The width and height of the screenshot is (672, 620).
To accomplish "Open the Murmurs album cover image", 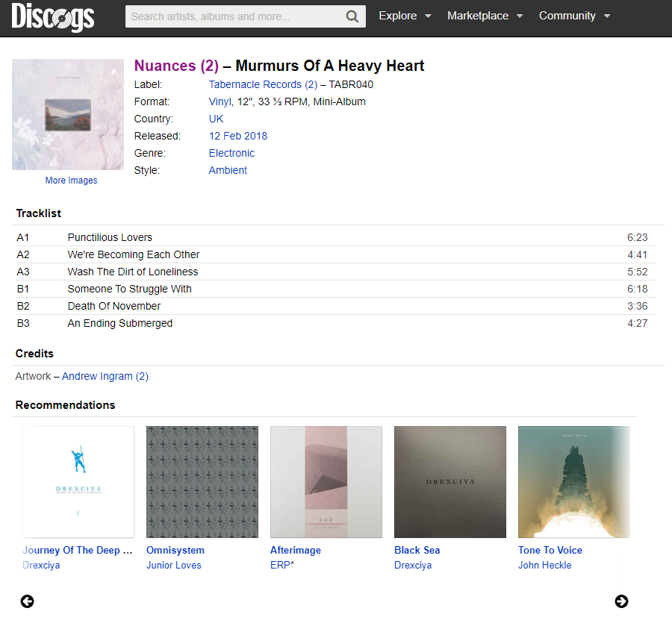I will 68,115.
